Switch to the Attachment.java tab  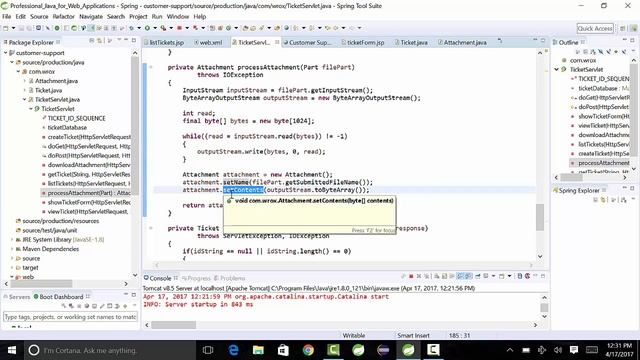click(462, 42)
